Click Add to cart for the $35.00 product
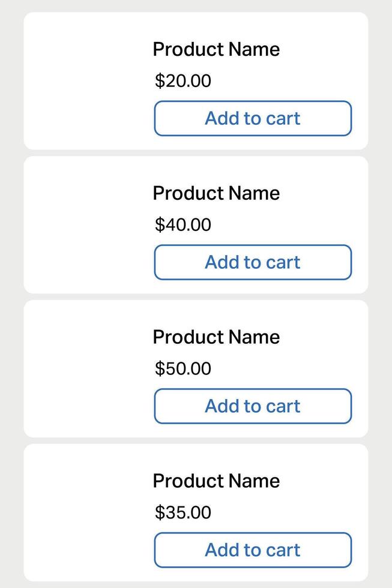 click(x=252, y=550)
